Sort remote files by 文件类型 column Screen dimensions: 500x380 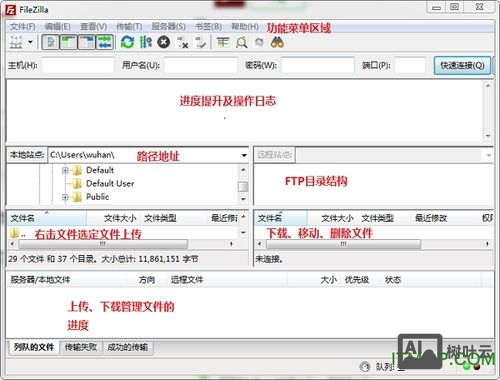coord(384,218)
